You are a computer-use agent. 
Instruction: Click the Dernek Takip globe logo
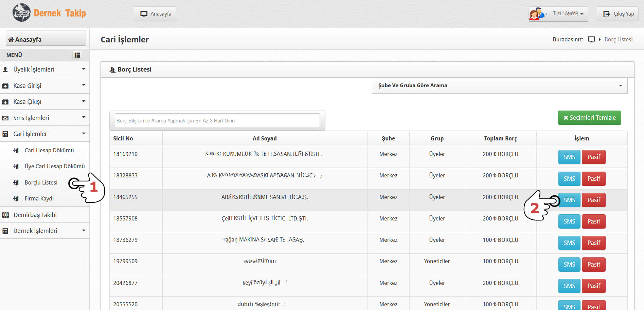21,13
